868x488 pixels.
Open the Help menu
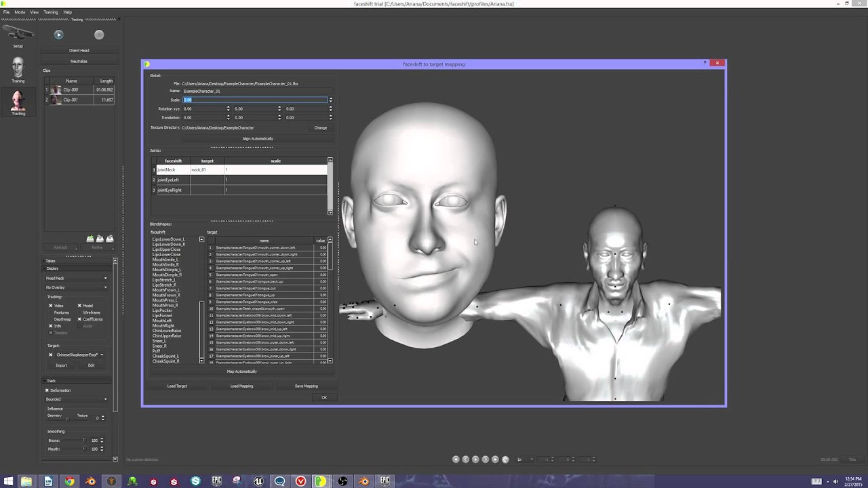(x=67, y=12)
